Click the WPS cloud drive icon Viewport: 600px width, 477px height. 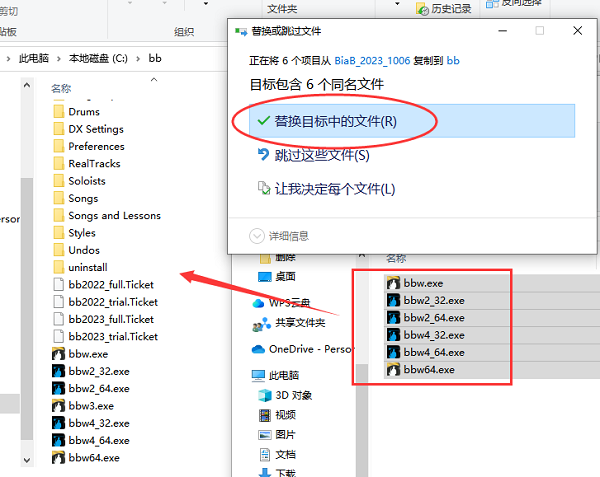(x=259, y=303)
